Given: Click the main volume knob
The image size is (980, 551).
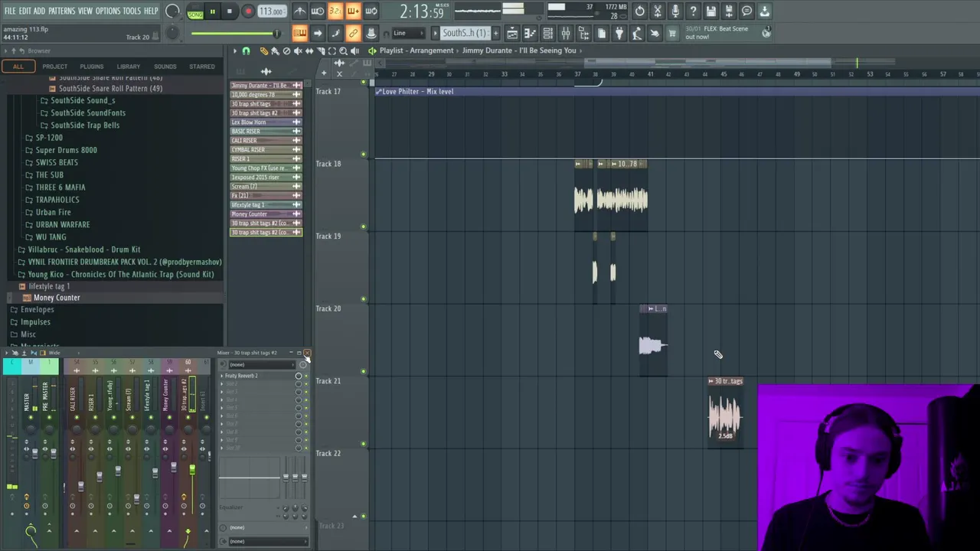Looking at the screenshot, I should pyautogui.click(x=172, y=11).
